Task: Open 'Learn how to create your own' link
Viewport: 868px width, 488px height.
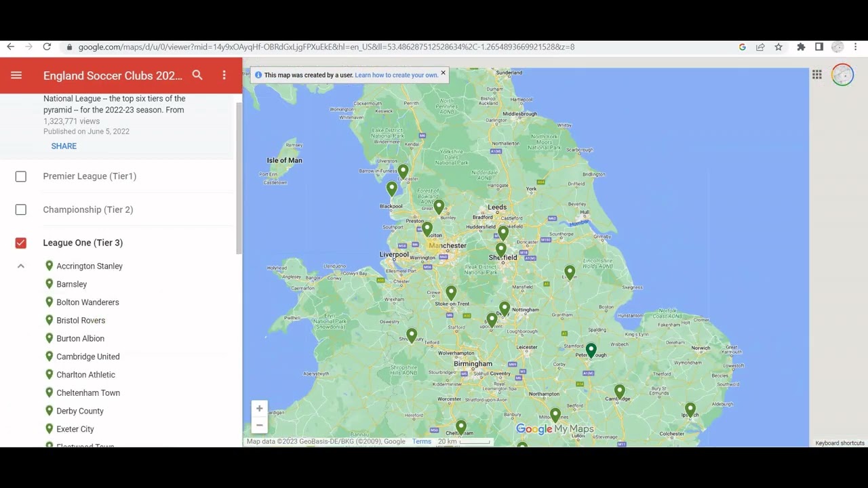Action: tap(396, 75)
